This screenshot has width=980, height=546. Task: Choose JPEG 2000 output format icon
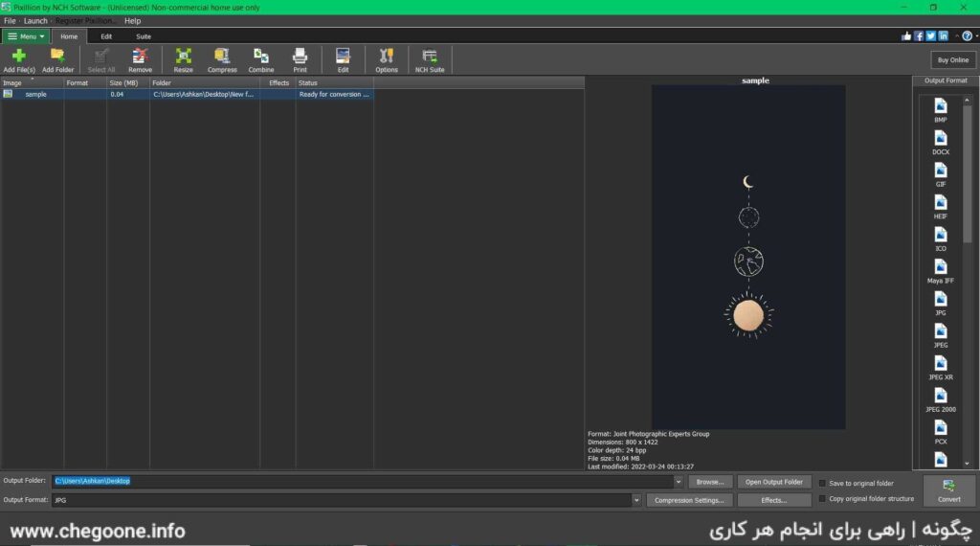point(941,399)
